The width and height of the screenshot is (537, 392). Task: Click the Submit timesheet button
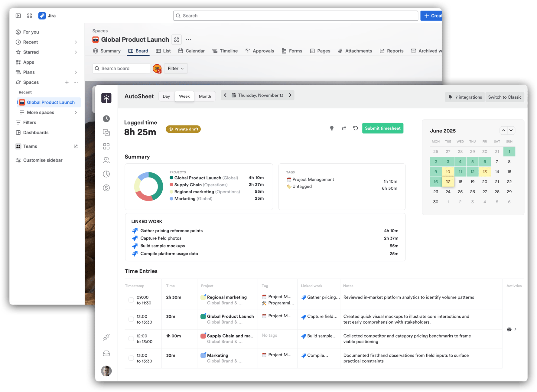(x=382, y=128)
